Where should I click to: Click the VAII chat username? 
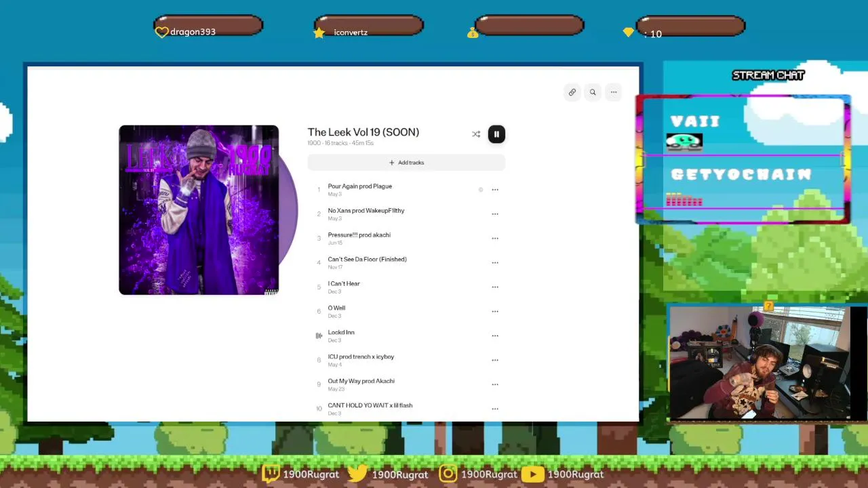click(695, 121)
